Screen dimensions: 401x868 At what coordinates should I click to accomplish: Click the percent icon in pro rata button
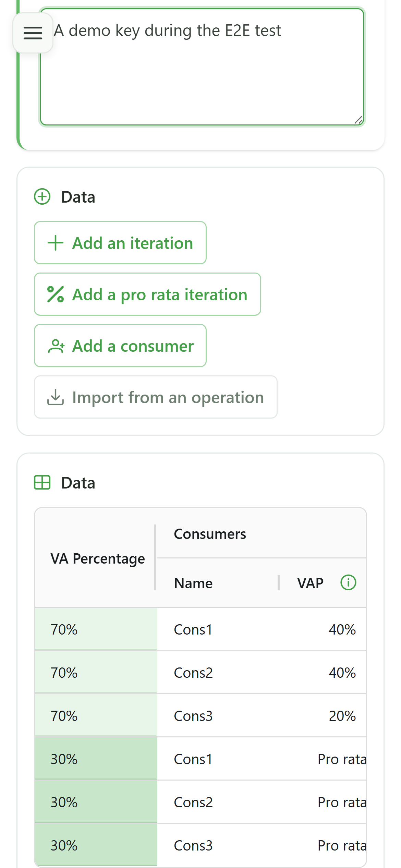(56, 294)
